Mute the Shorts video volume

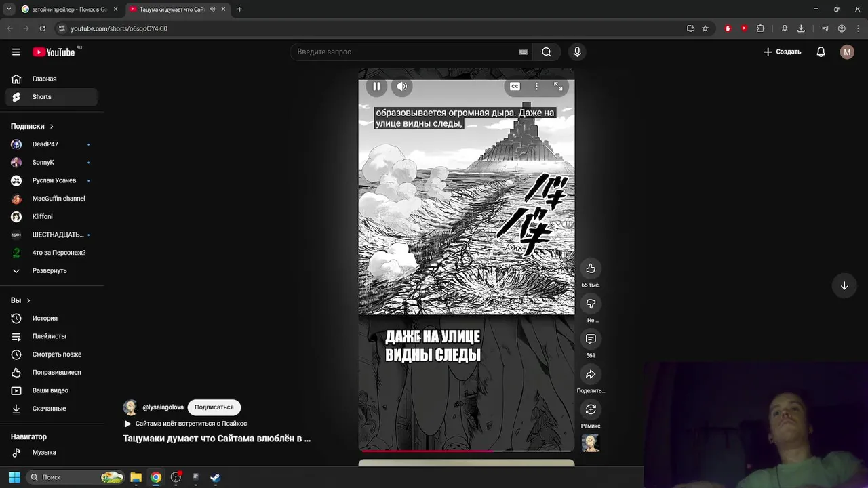click(402, 86)
